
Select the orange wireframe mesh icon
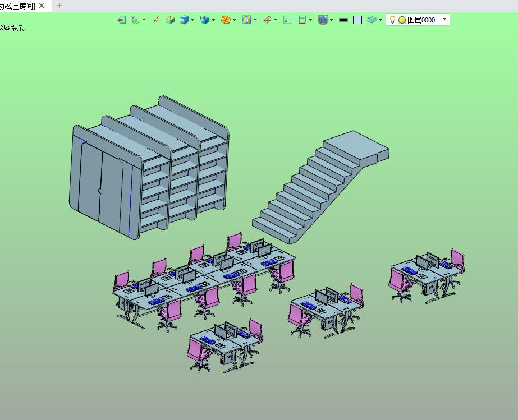[x=226, y=20]
